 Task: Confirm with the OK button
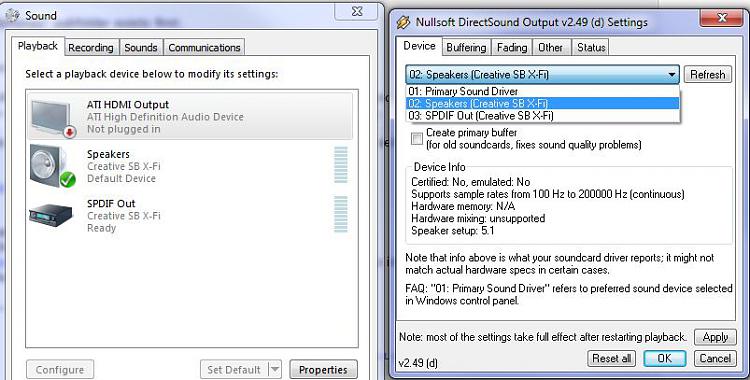pyautogui.click(x=664, y=358)
